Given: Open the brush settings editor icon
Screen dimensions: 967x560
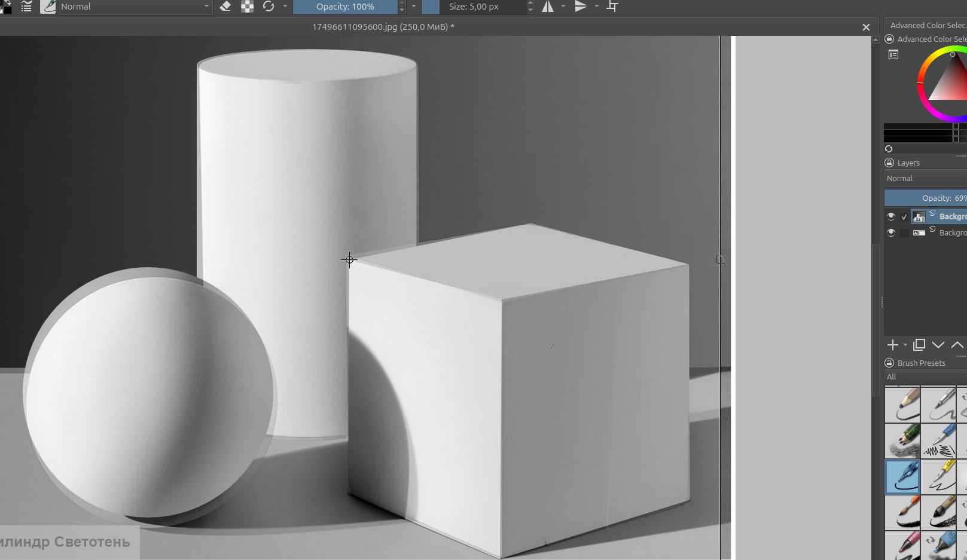Looking at the screenshot, I should pyautogui.click(x=48, y=7).
